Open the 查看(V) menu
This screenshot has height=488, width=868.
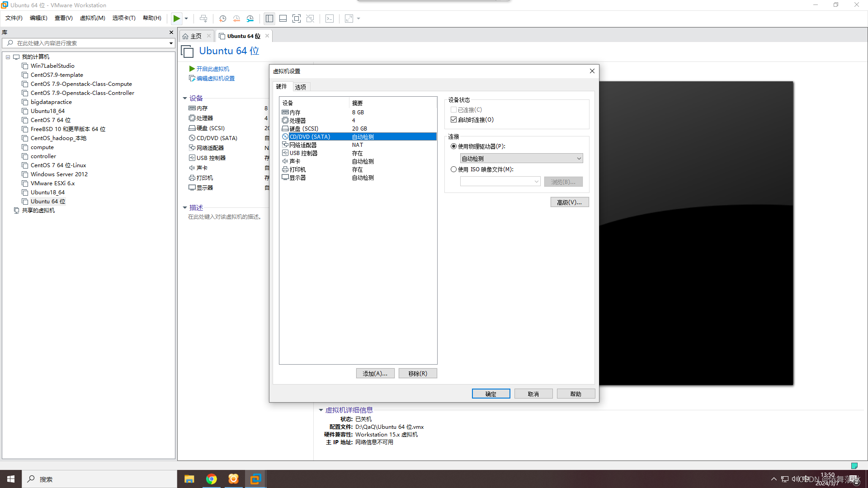click(64, 18)
